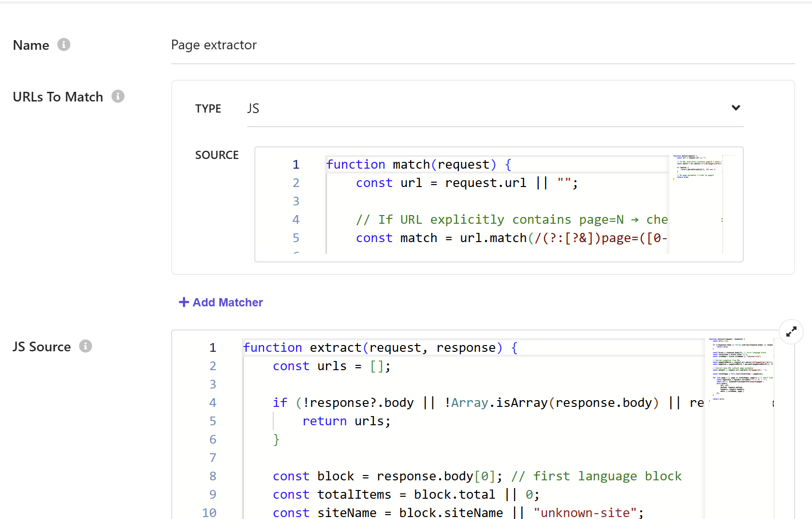The height and width of the screenshot is (519, 812).
Task: Click line number 5 return urls statement
Action: (212, 421)
